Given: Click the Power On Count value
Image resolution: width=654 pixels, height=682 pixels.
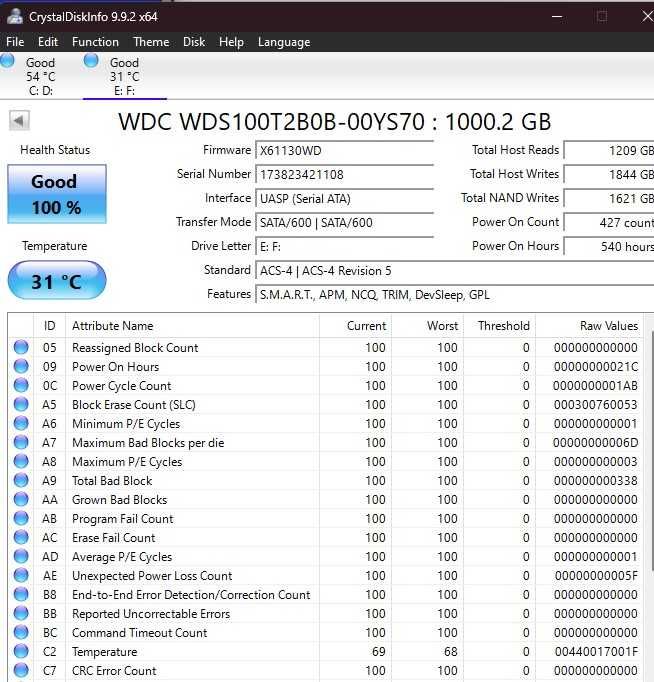Looking at the screenshot, I should [x=609, y=222].
